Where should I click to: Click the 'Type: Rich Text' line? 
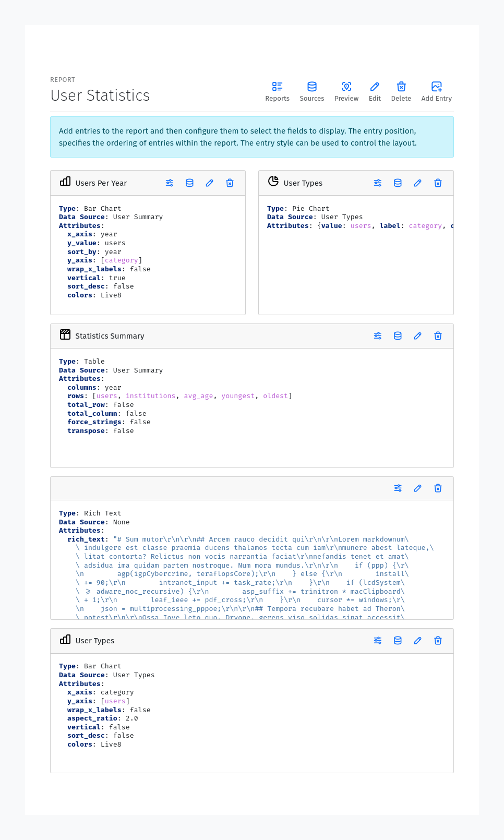point(90,513)
